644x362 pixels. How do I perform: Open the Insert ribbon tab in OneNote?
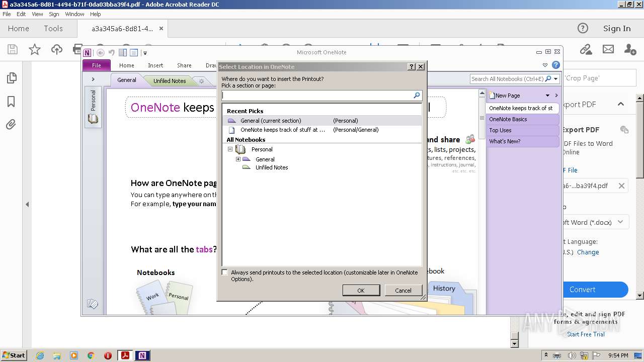(155, 65)
